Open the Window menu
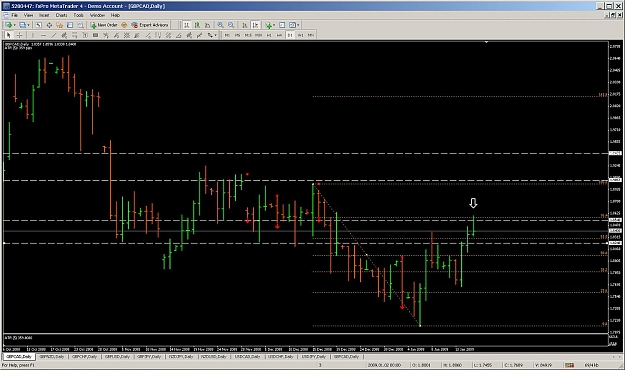Image resolution: width=625 pixels, height=370 pixels. tap(97, 15)
